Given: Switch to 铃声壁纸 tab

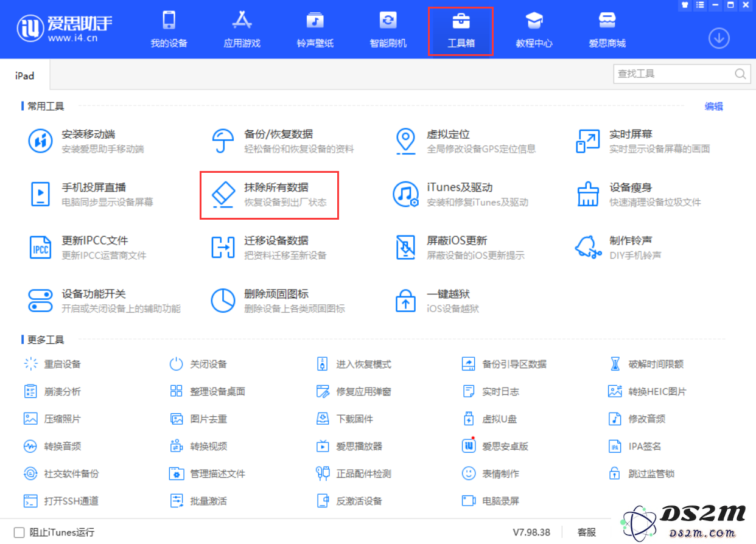Looking at the screenshot, I should click(x=315, y=29).
